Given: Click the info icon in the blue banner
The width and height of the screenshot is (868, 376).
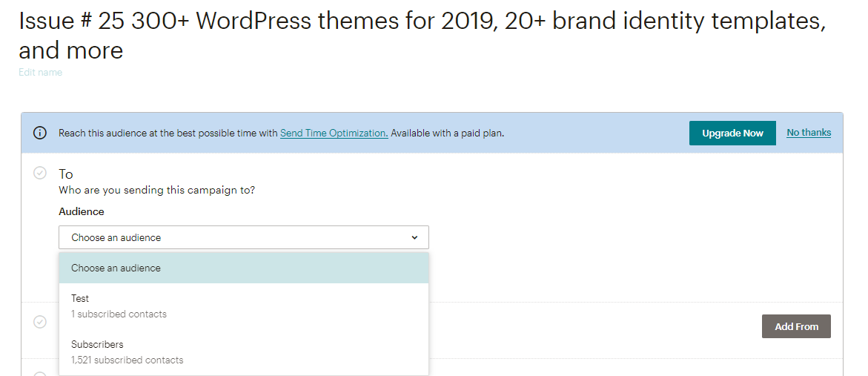Looking at the screenshot, I should [40, 133].
